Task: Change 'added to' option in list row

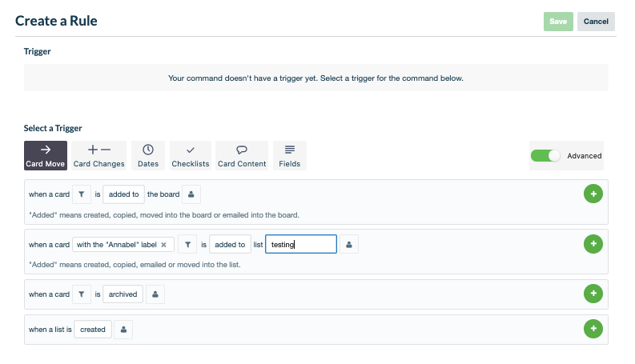Action: (230, 244)
